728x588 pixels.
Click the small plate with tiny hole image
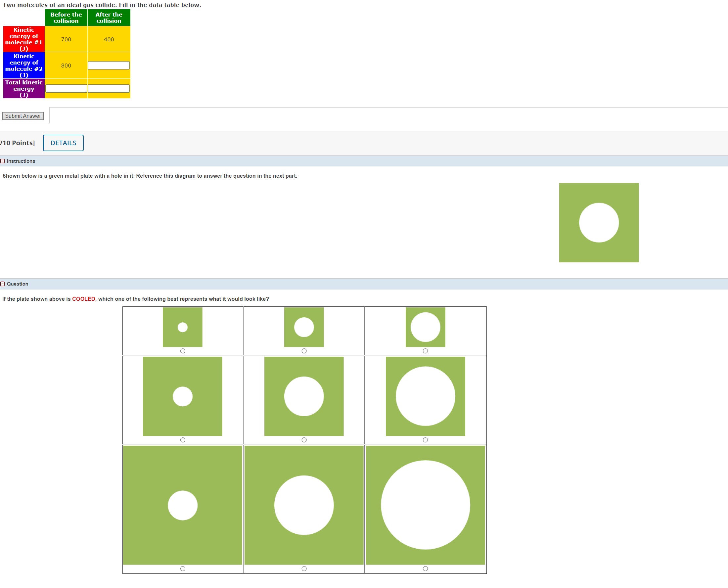(183, 327)
